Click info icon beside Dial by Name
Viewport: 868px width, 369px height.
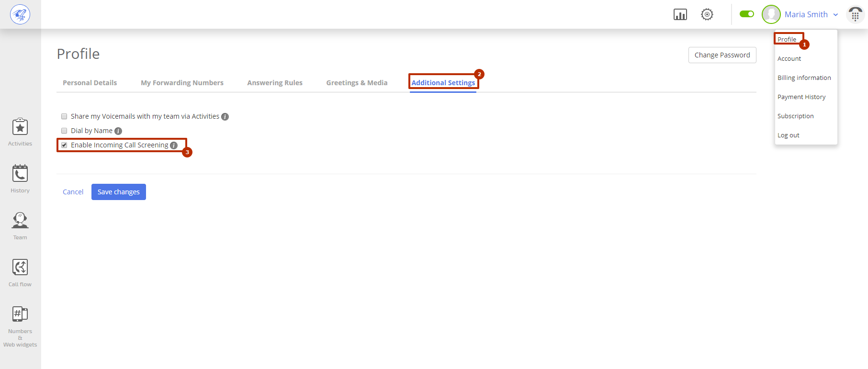118,131
